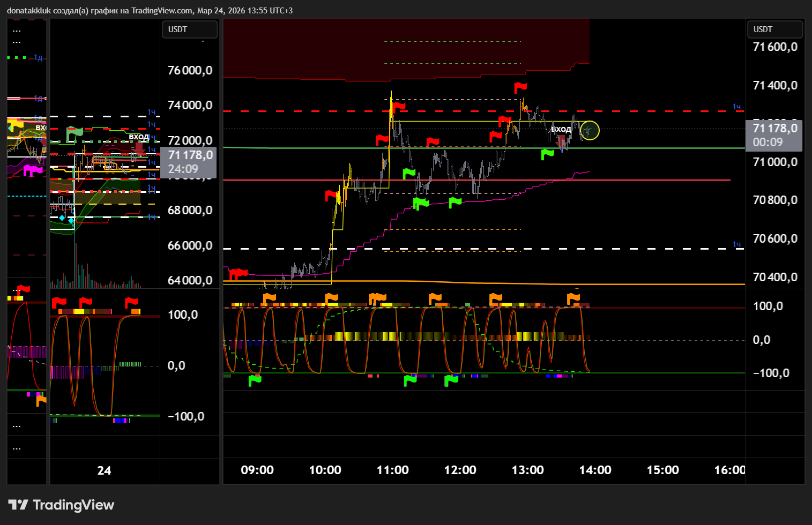Click the TradingView logo
The image size is (812, 525).
[61, 505]
